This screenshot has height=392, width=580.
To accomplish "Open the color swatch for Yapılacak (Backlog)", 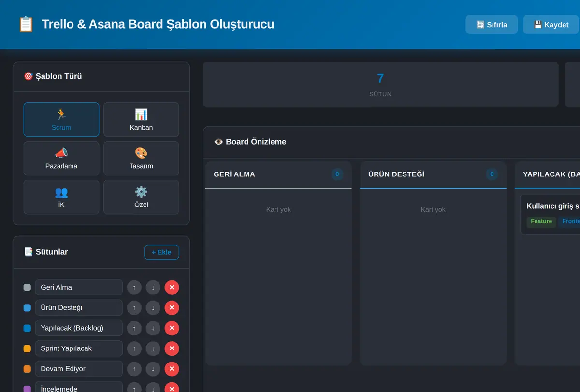I will click(27, 328).
